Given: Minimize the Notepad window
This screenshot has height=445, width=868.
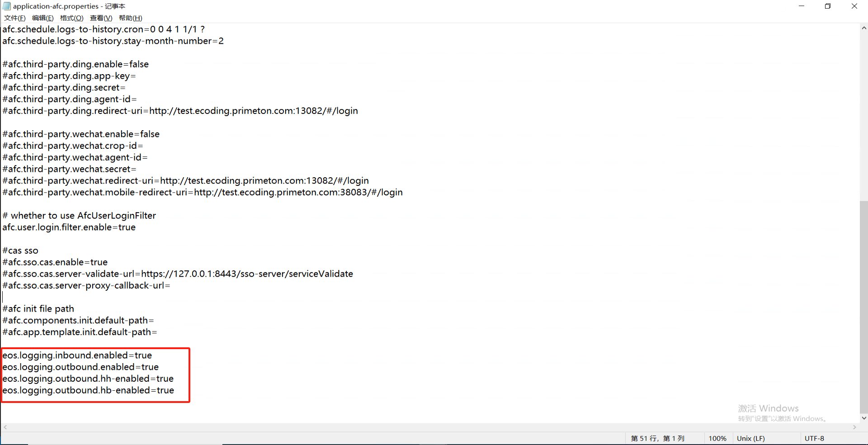Looking at the screenshot, I should point(802,6).
